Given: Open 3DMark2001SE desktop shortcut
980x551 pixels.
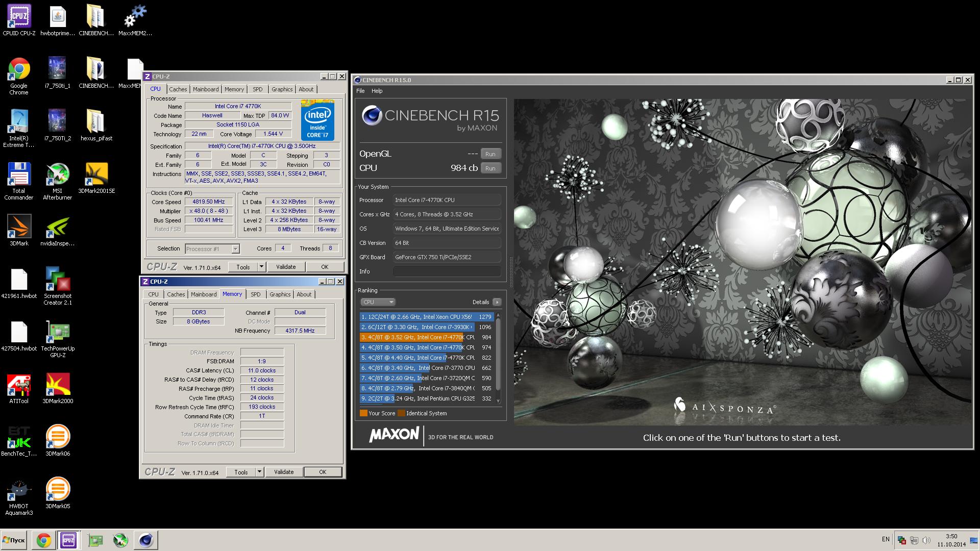Looking at the screenshot, I should [96, 178].
